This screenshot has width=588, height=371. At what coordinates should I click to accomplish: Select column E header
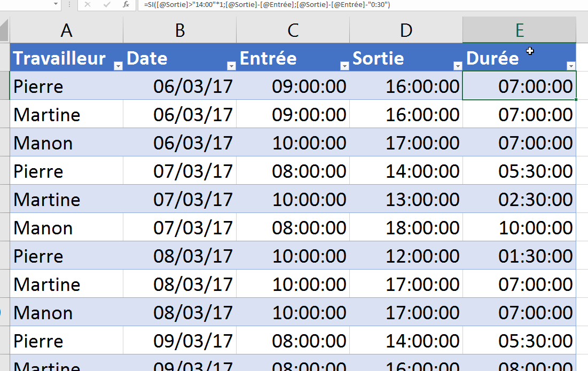pyautogui.click(x=519, y=30)
